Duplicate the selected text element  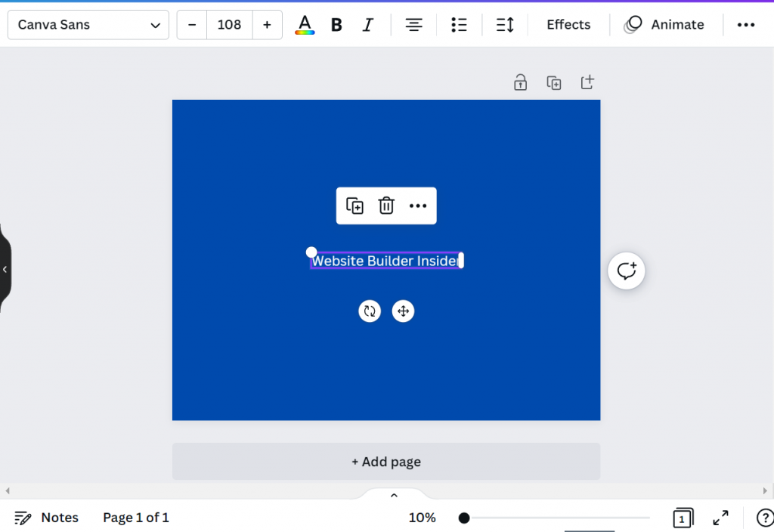(x=354, y=206)
